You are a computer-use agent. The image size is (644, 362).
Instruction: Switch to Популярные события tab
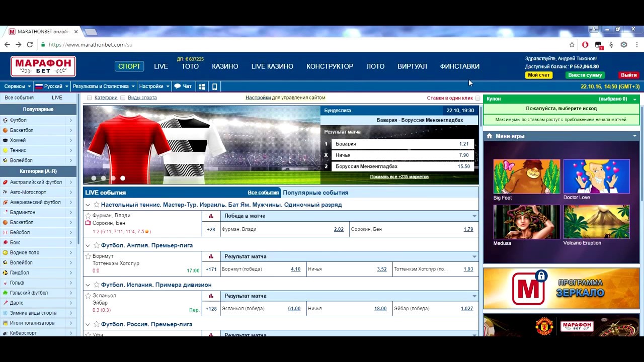(x=315, y=193)
